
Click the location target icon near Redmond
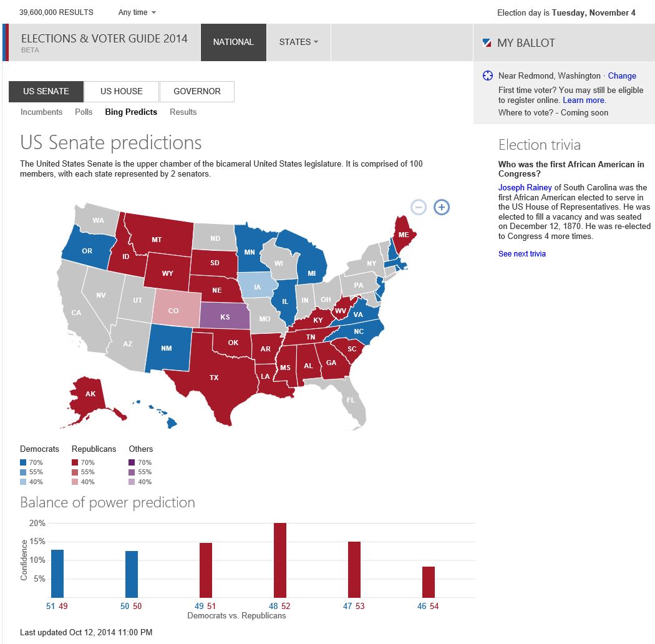[x=487, y=76]
